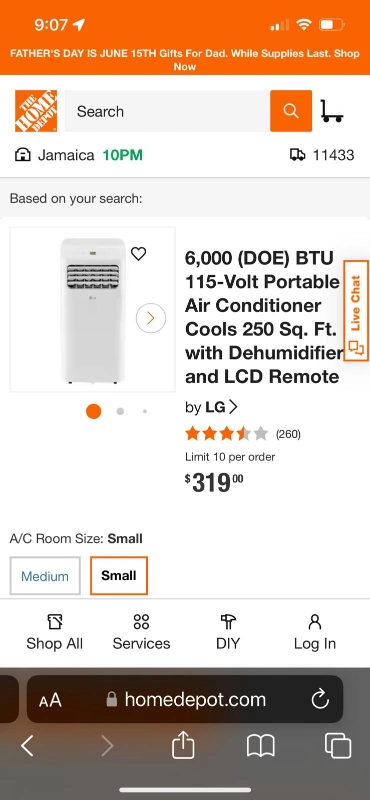This screenshot has height=800, width=370.
Task: Open Shop All bottom tab
Action: 55,633
